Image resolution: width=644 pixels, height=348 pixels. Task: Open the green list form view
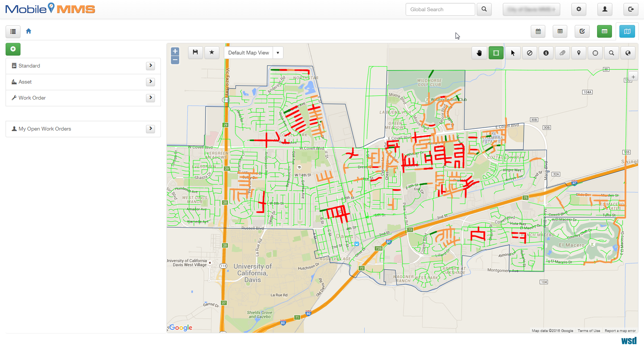coord(605,31)
